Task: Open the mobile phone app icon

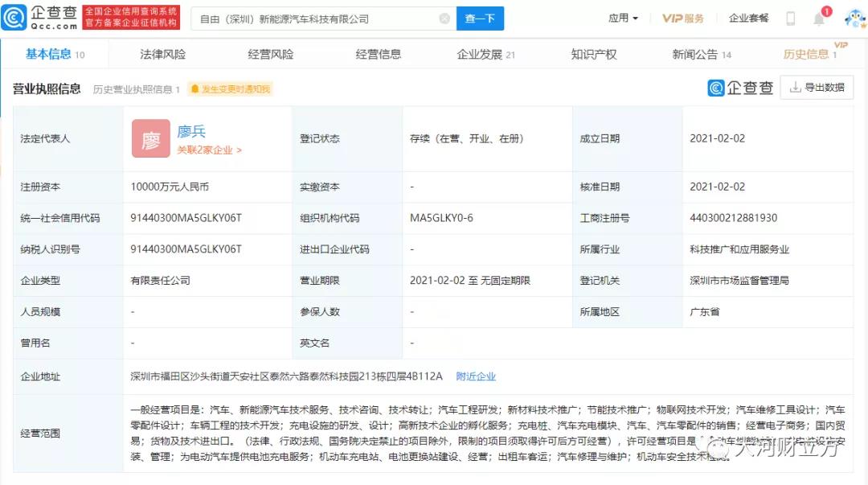Action: click(790, 18)
